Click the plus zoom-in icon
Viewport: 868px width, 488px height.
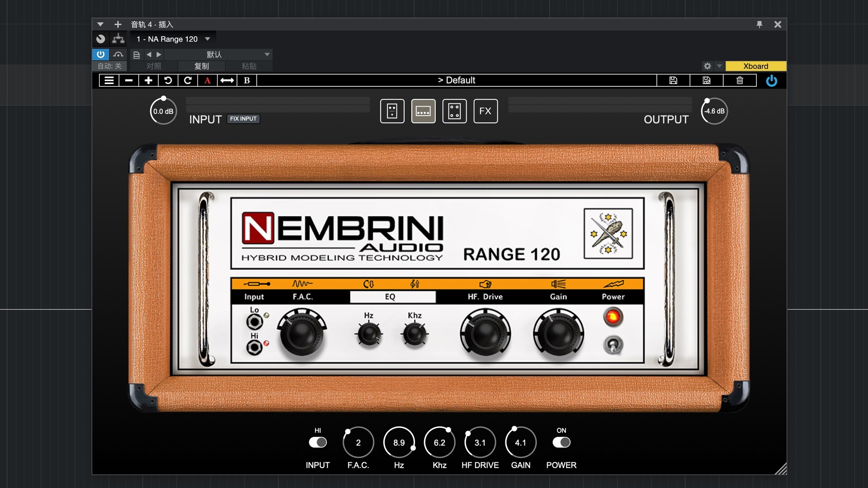click(x=148, y=80)
